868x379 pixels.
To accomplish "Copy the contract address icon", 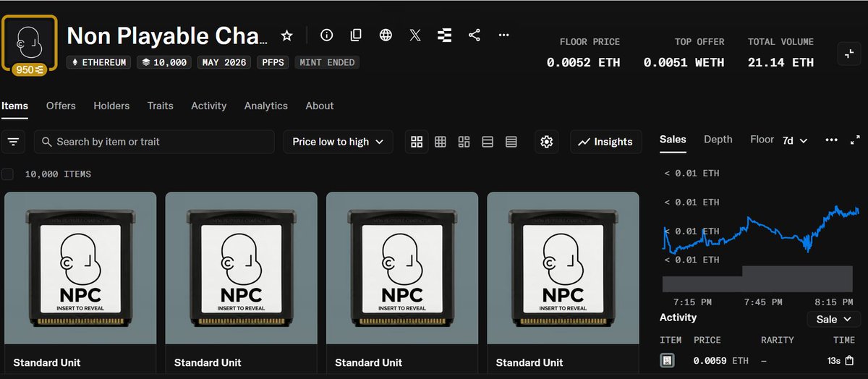I will coord(356,35).
